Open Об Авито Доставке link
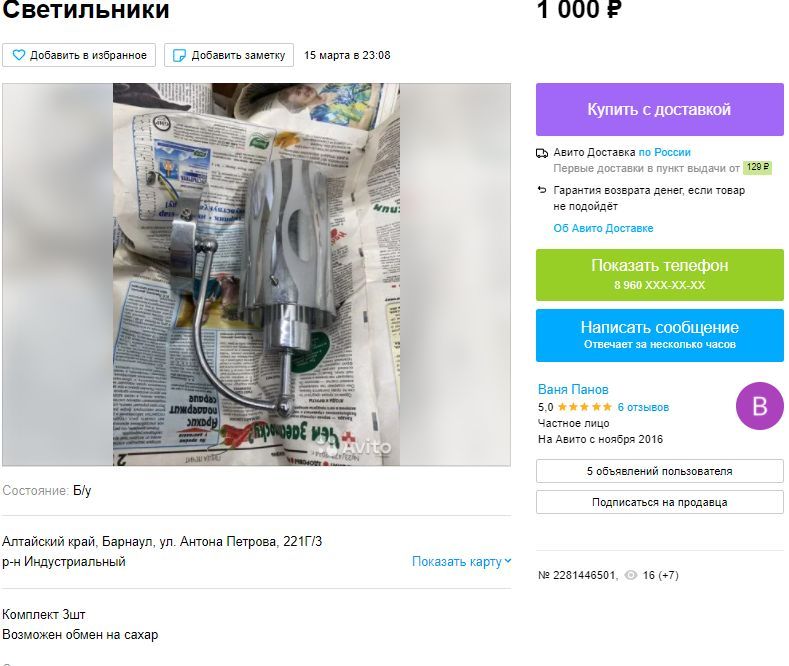The width and height of the screenshot is (789, 666). 603,228
